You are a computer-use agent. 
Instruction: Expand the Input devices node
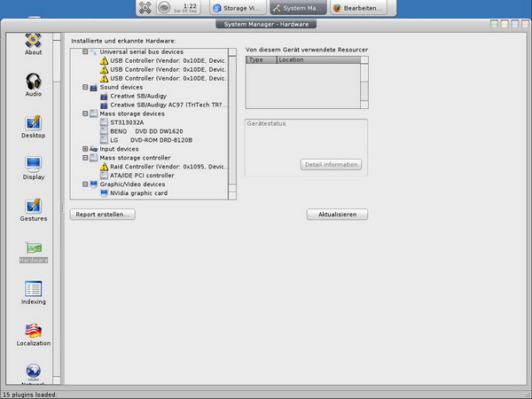(85, 149)
